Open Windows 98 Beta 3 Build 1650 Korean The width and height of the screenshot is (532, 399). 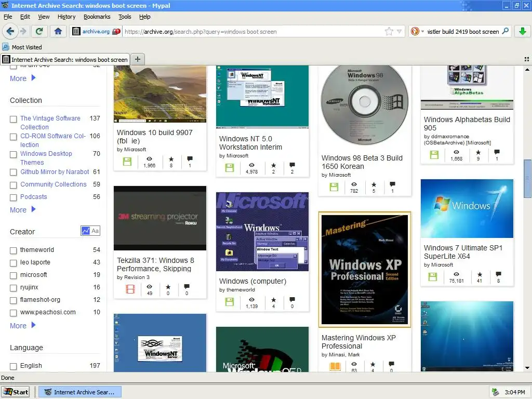point(362,162)
